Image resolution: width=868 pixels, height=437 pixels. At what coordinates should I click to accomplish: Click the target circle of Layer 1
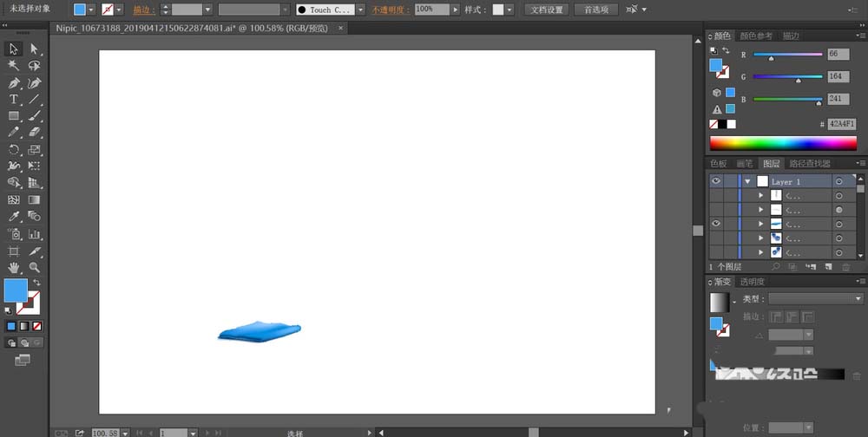click(x=838, y=181)
